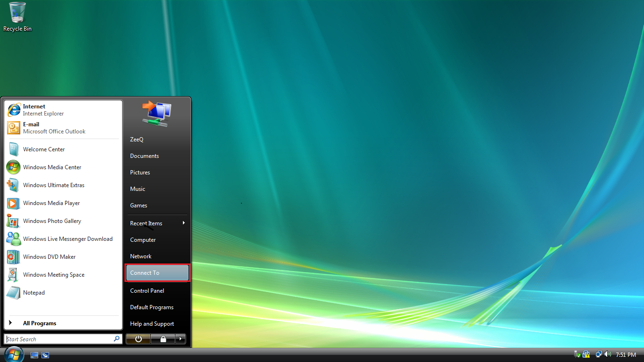Open Windows Photo Gallery

(x=63, y=221)
